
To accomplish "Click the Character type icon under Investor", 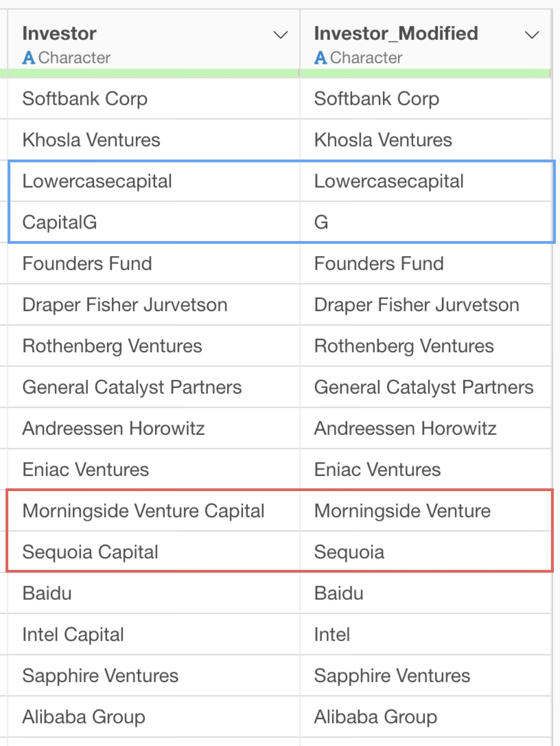I will 29,58.
